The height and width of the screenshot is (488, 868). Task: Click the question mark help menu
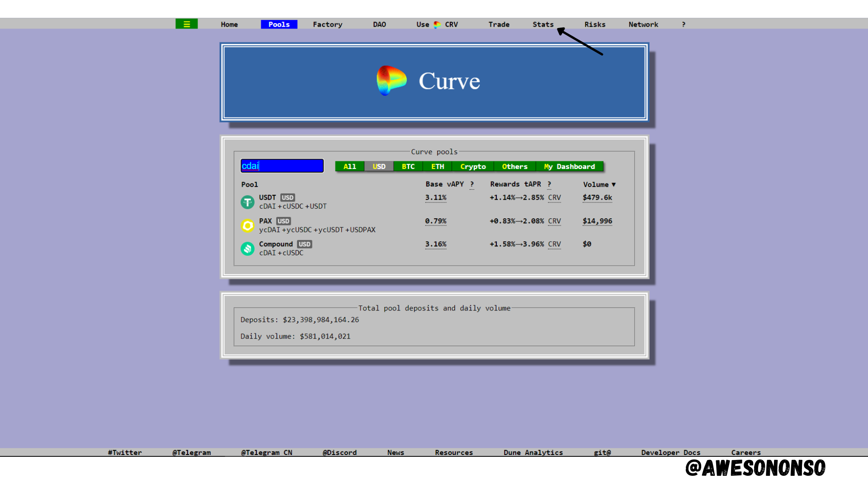684,24
